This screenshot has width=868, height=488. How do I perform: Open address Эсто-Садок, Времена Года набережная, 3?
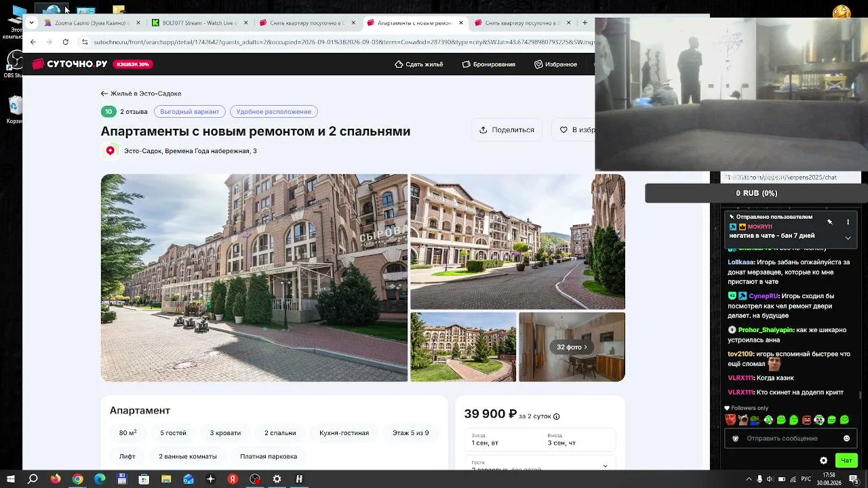coord(191,151)
